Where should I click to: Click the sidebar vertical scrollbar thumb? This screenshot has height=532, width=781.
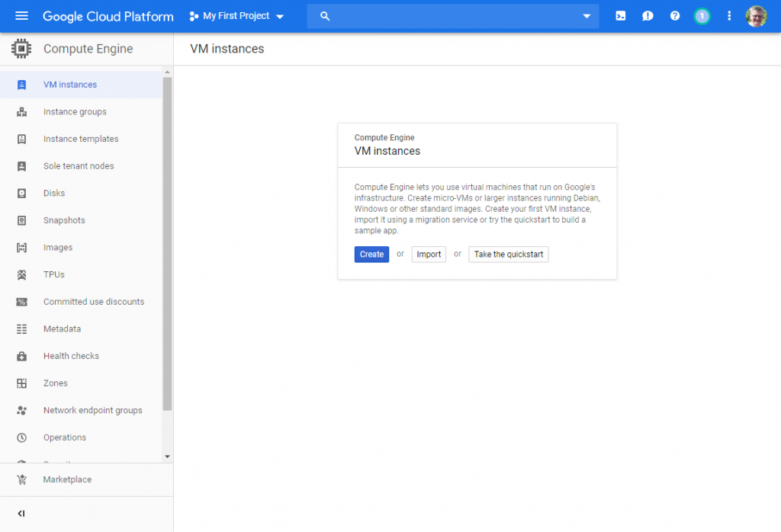point(167,244)
